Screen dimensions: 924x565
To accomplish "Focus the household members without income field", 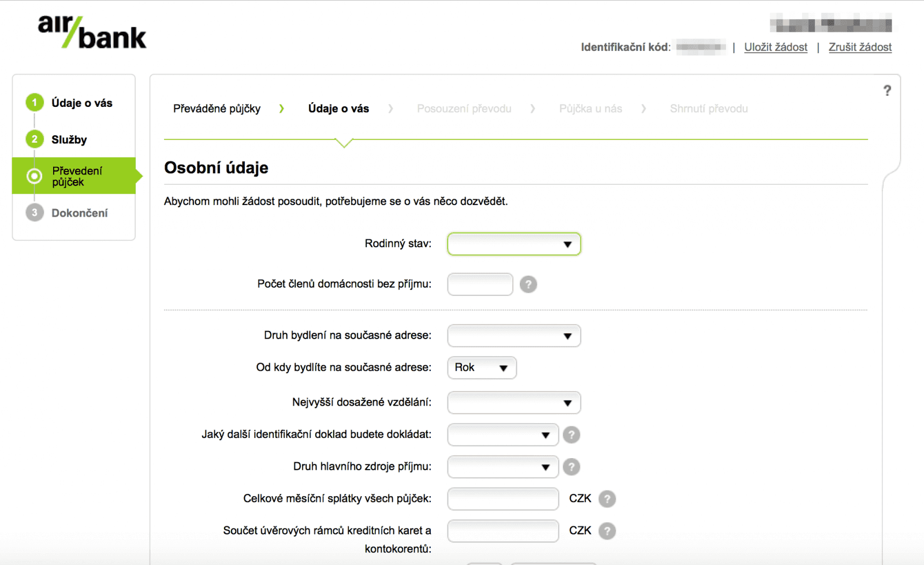I will [x=480, y=284].
